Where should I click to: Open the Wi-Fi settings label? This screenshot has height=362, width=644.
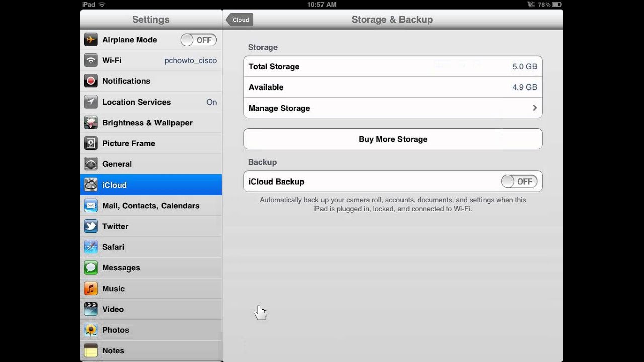click(x=112, y=60)
